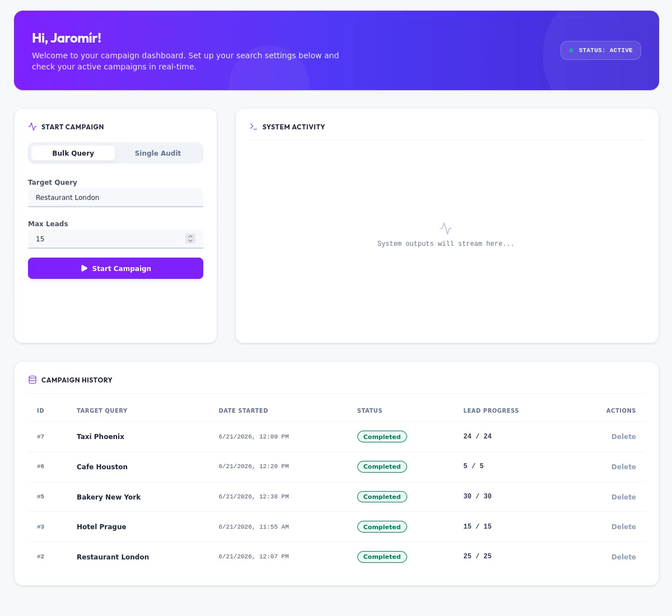Select the Bulk Query tab
This screenshot has width=672, height=616.
pyautogui.click(x=73, y=153)
